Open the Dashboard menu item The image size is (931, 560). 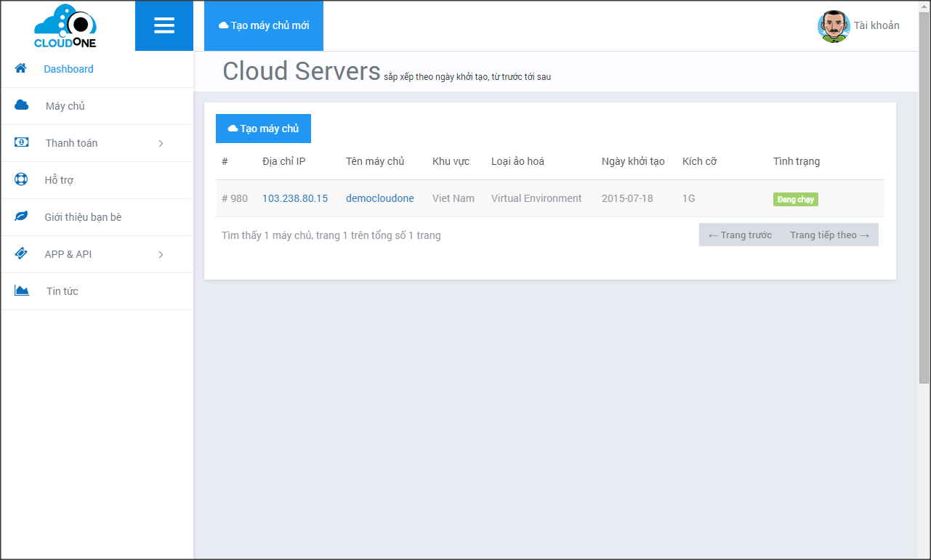coord(68,69)
